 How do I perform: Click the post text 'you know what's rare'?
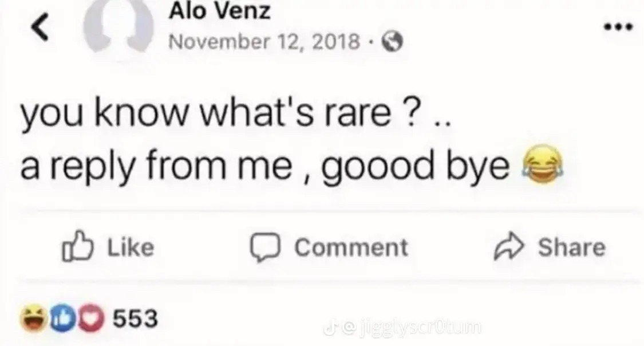point(221,113)
